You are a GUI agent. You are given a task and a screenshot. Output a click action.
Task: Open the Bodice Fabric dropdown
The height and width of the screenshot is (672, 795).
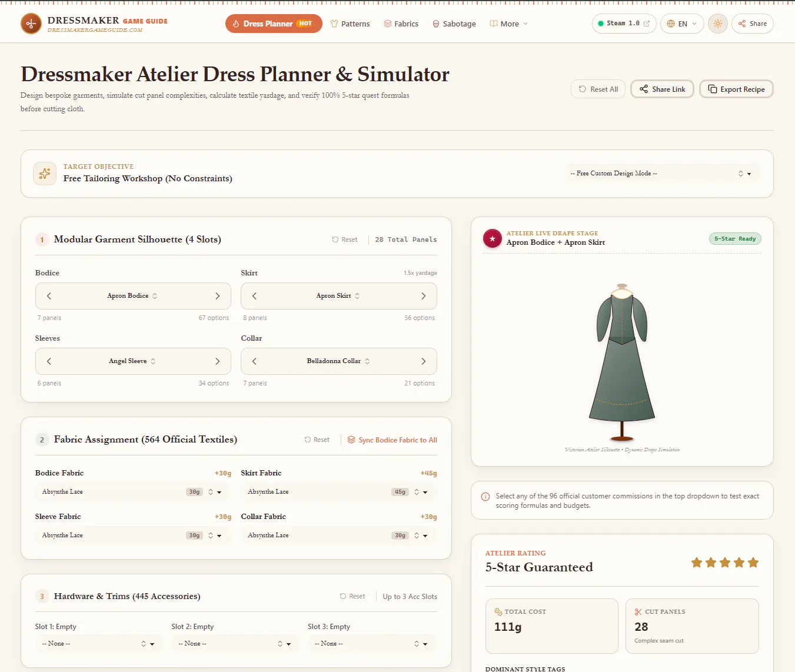click(x=133, y=492)
